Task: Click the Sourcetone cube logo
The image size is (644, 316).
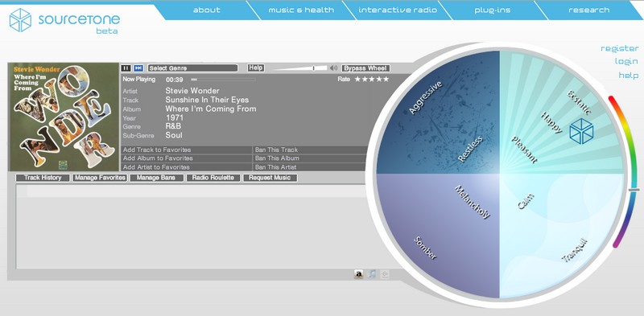Action: [x=20, y=19]
